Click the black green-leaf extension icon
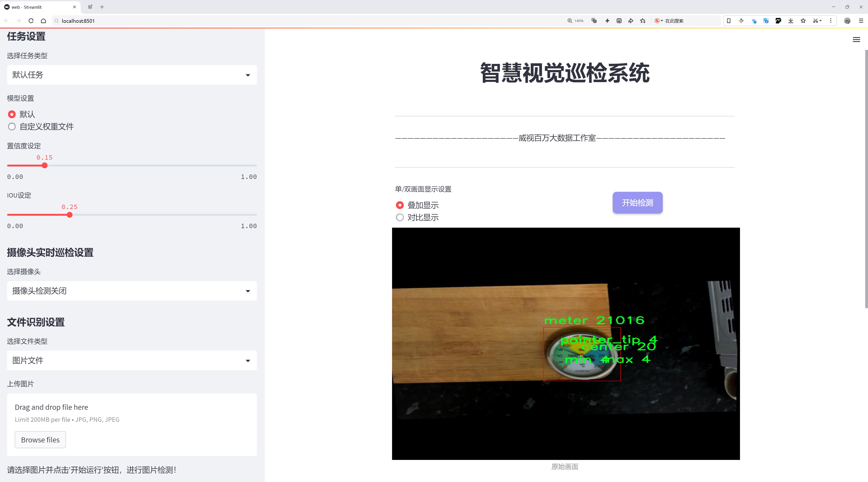Screen dimensions: 868x482 pyautogui.click(x=778, y=21)
